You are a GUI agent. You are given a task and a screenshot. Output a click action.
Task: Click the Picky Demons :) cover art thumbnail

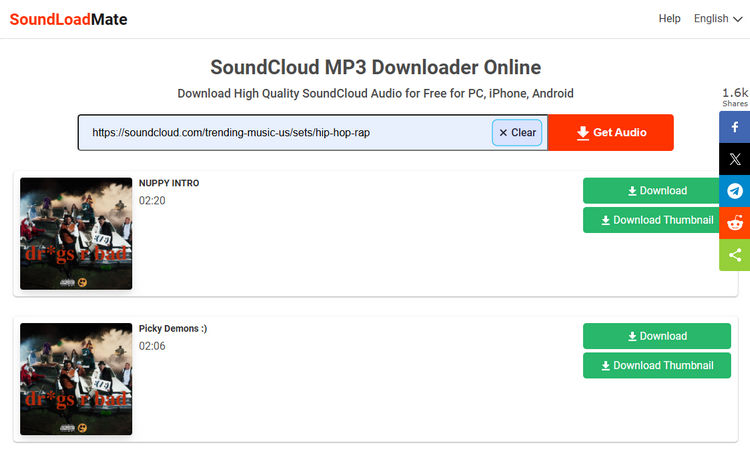point(76,379)
